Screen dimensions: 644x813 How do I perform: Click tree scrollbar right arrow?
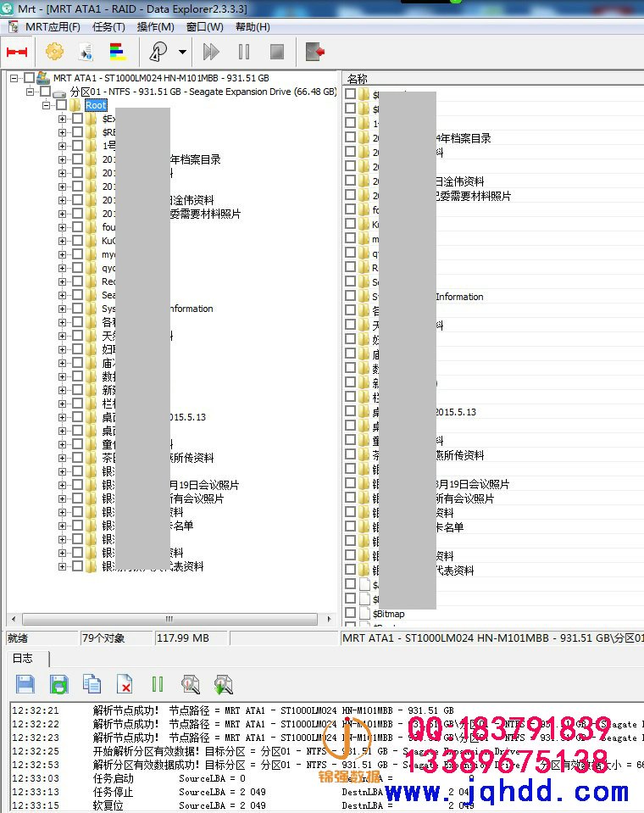[329, 619]
